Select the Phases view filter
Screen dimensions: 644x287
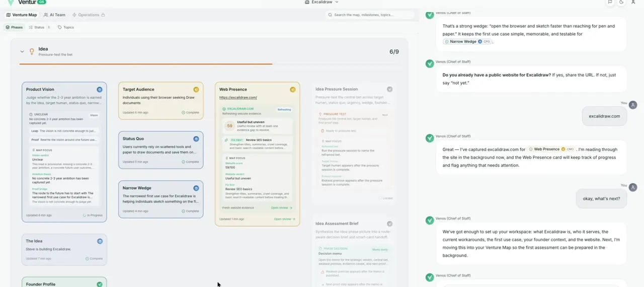(x=14, y=27)
